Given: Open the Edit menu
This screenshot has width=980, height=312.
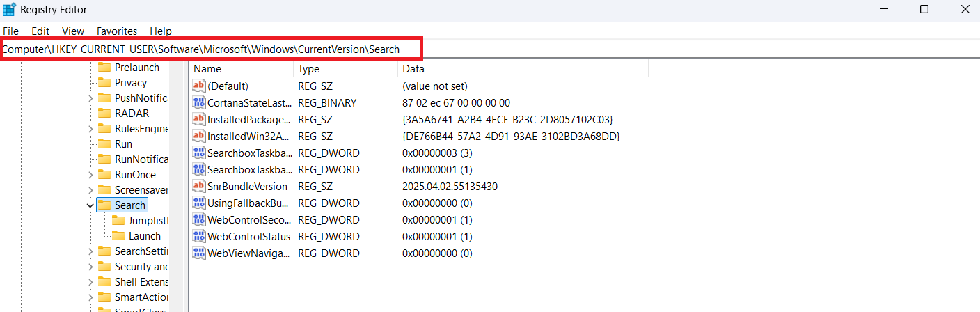Looking at the screenshot, I should tap(40, 31).
